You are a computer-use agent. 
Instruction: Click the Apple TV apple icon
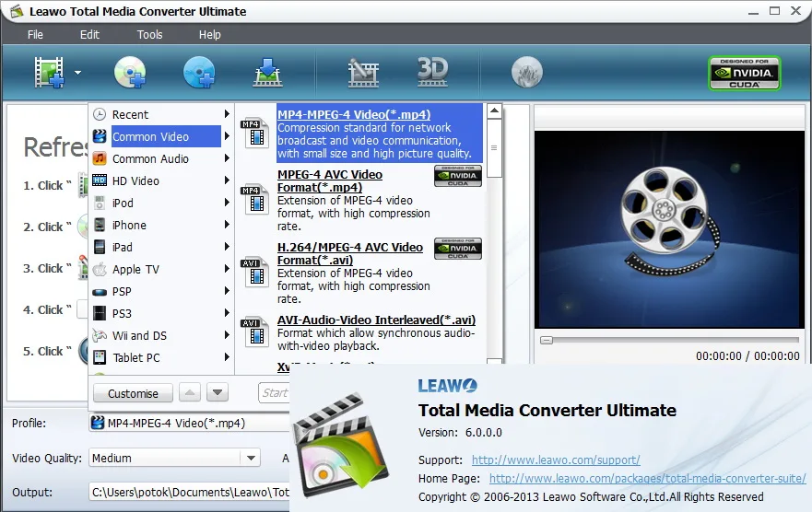pyautogui.click(x=100, y=269)
